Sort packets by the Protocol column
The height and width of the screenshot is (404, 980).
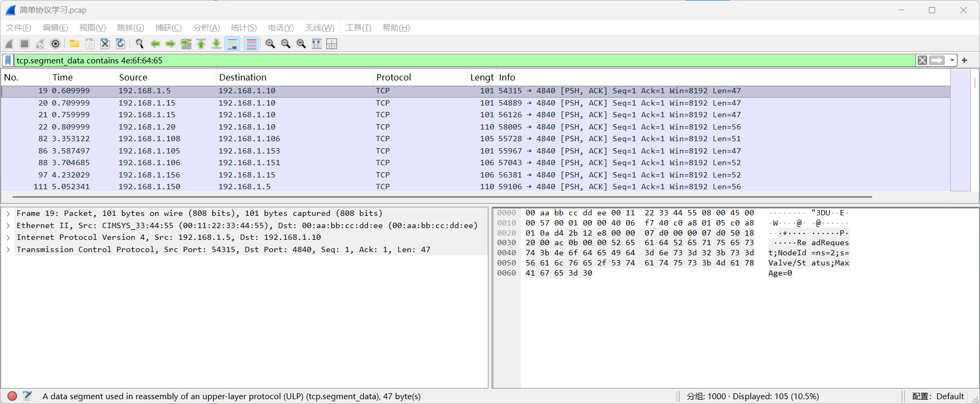click(x=393, y=77)
